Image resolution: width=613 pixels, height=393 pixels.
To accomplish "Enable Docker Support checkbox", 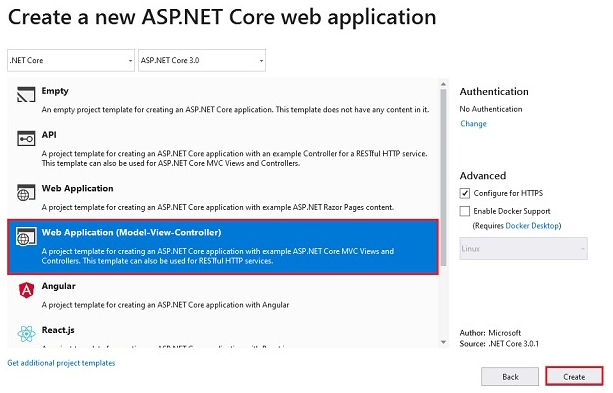I will click(464, 211).
